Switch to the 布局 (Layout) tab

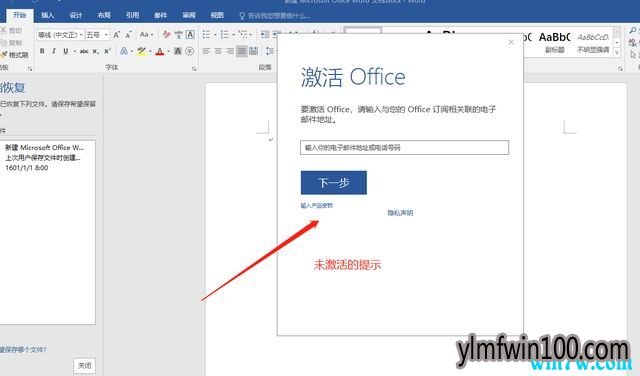(x=104, y=15)
